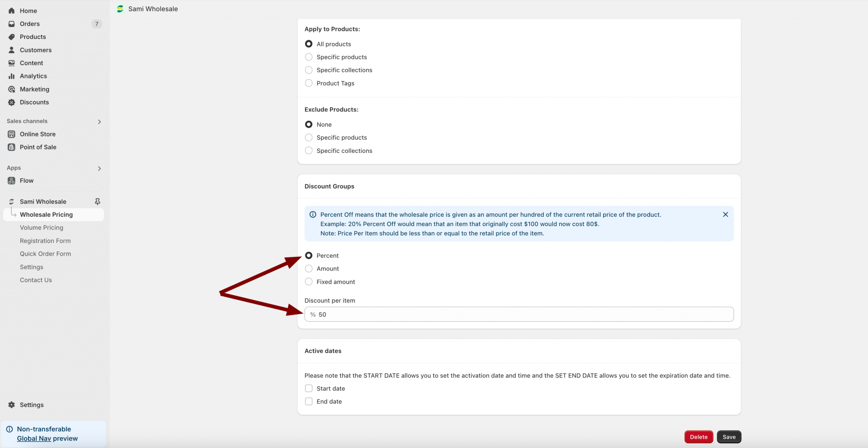Dismiss the Percent Off info banner

[725, 215]
